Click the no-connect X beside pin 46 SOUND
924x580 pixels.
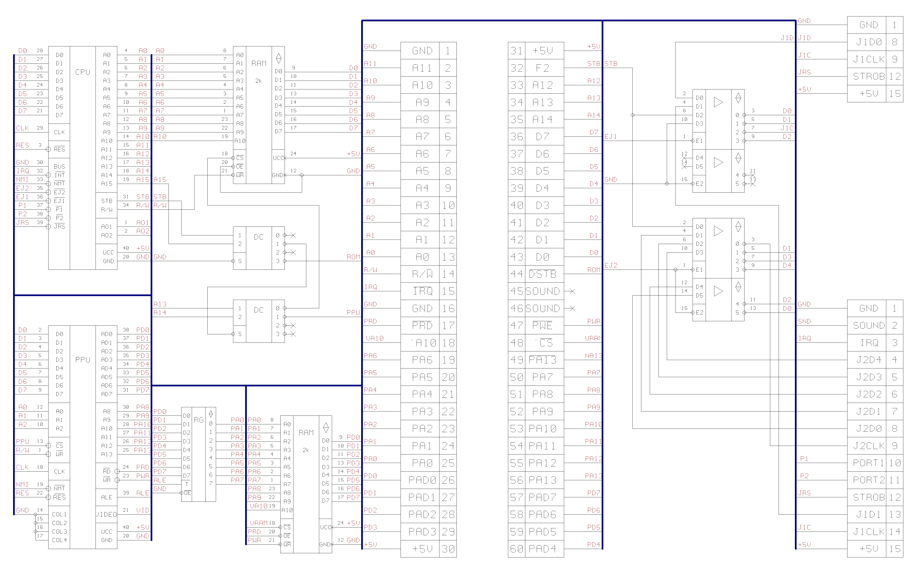point(572,308)
